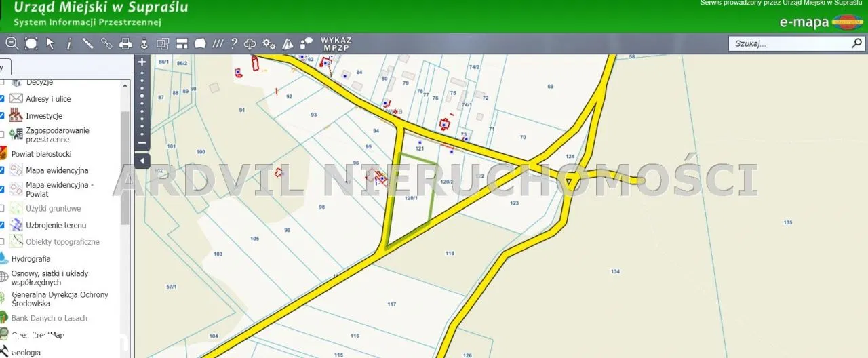Toggle the Uzbrojenie terenu layer checkbox

(x=2, y=225)
